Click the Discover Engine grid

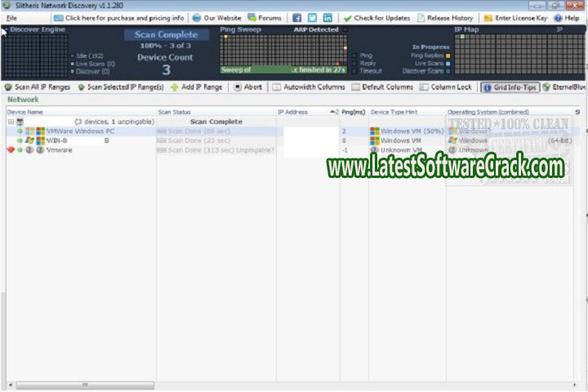tap(36, 56)
